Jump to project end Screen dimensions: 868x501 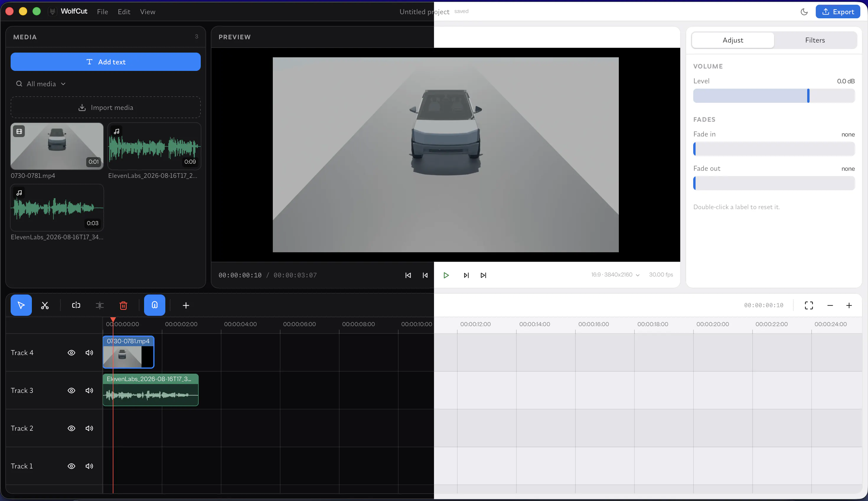click(484, 275)
